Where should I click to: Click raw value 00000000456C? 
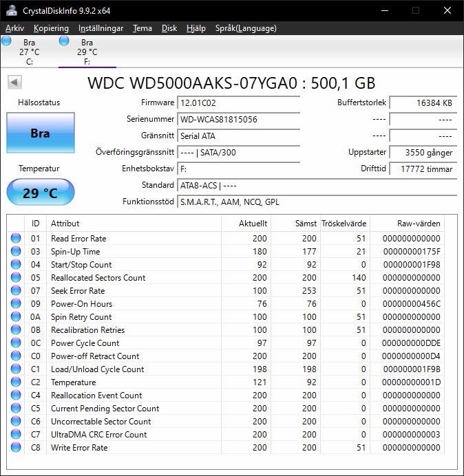coord(412,304)
